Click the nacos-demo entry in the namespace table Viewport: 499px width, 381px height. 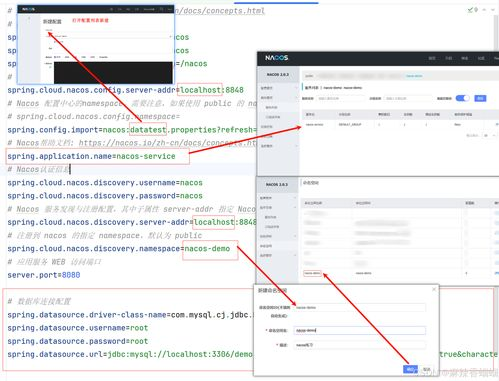(x=312, y=273)
